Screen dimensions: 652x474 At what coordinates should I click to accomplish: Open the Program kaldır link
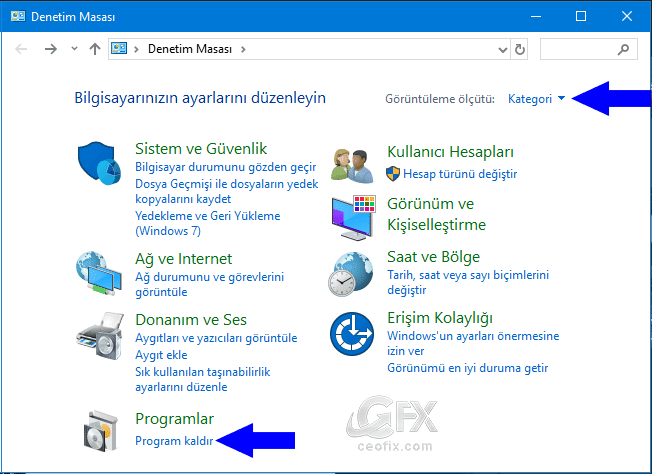tap(174, 440)
